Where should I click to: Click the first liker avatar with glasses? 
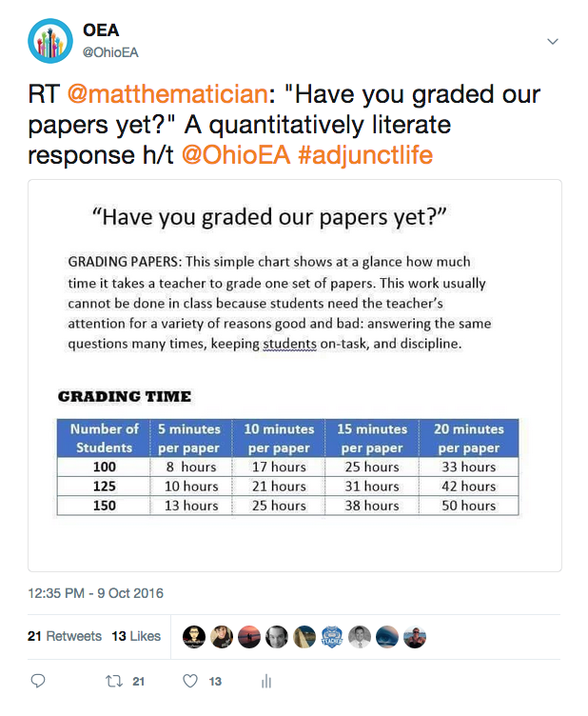point(194,637)
